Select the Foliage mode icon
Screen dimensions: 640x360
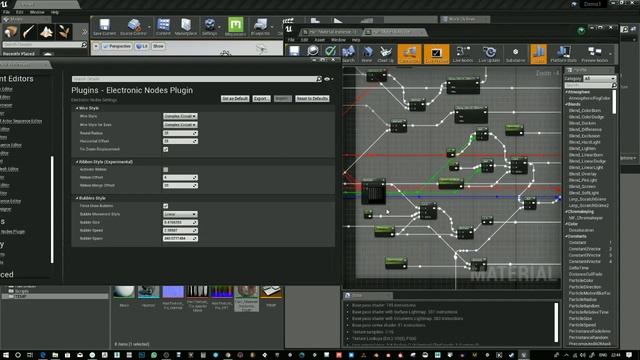point(64,32)
